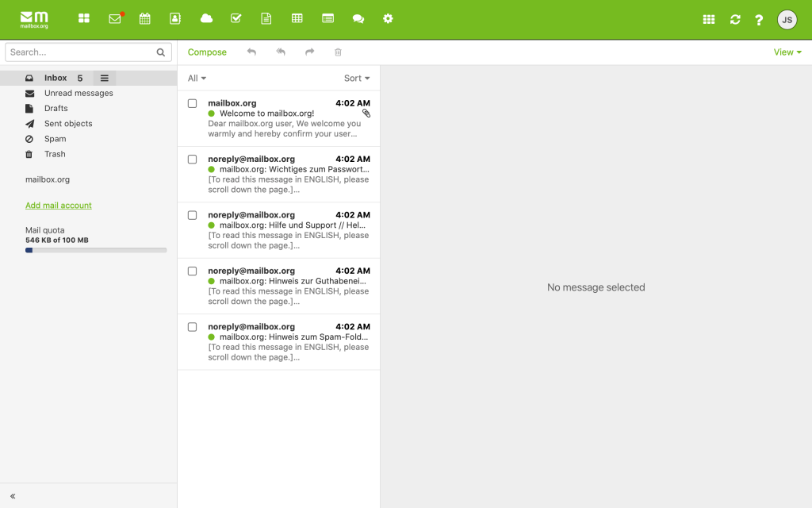
Task: Open the Drafts folder
Action: click(88, 108)
